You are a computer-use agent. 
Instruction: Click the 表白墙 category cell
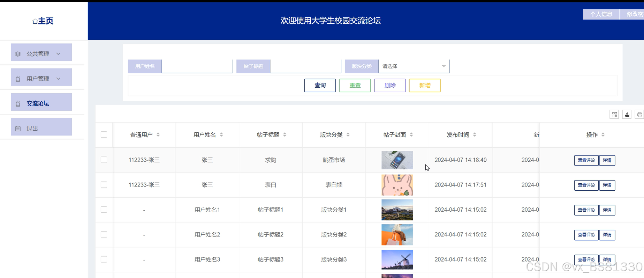[x=334, y=185]
